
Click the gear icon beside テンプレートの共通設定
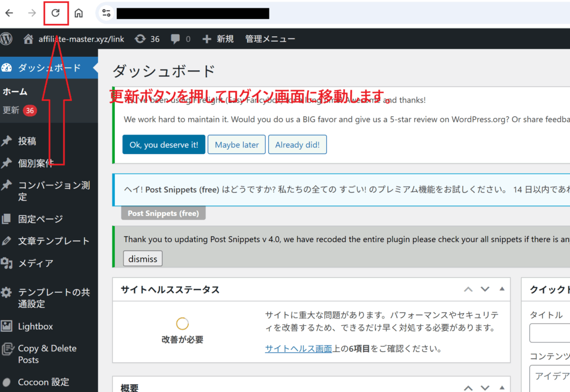(x=7, y=292)
